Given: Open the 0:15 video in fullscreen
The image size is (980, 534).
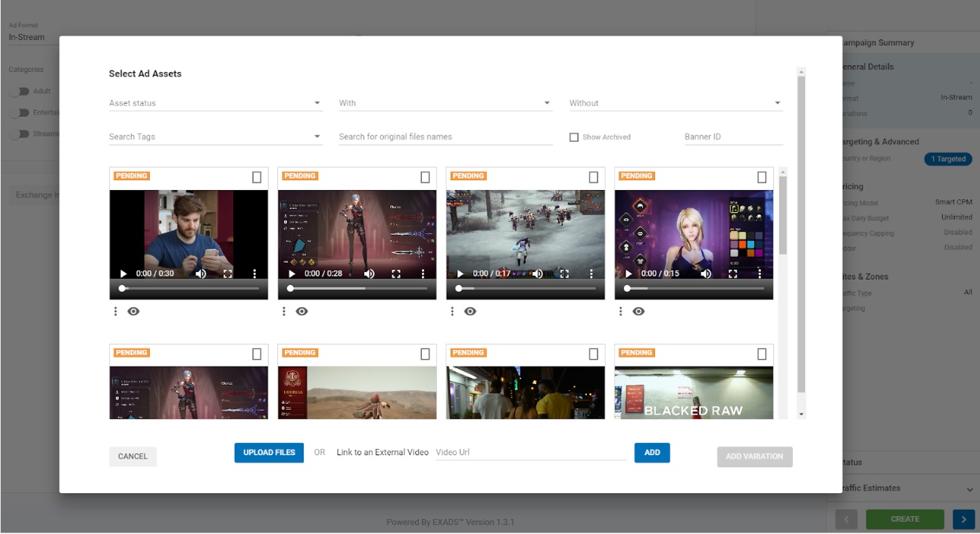Looking at the screenshot, I should [732, 273].
